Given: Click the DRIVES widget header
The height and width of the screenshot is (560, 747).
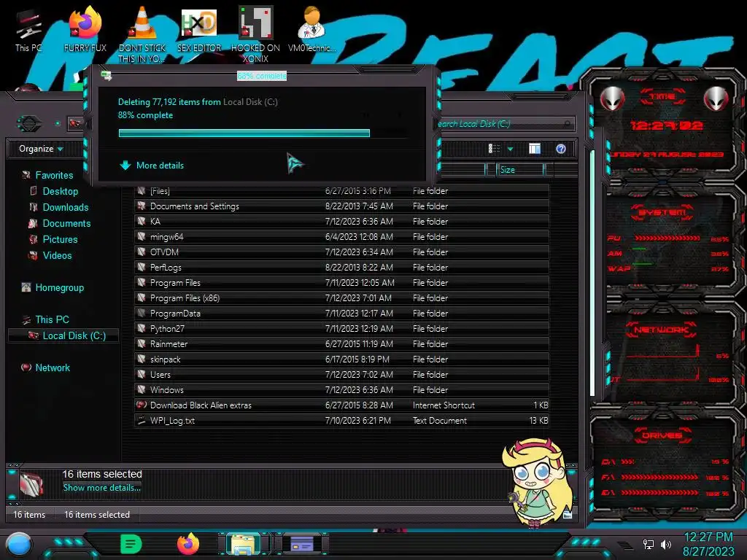Looking at the screenshot, I should point(662,435).
